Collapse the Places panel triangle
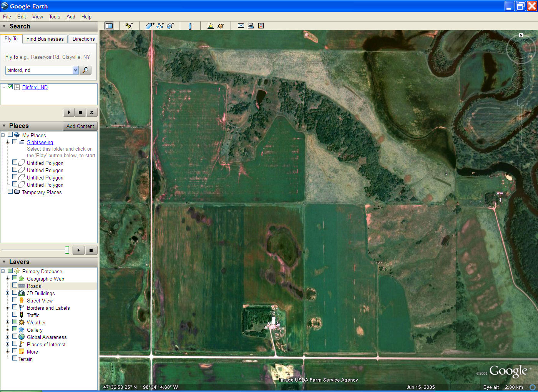Image resolution: width=538 pixels, height=392 pixels. [x=4, y=126]
